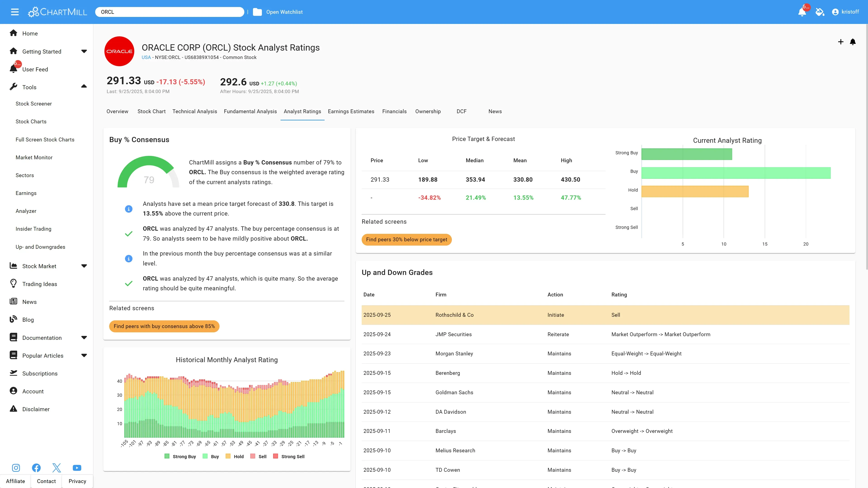Open Stock Screener tool
Image resolution: width=868 pixels, height=488 pixels.
(x=34, y=103)
